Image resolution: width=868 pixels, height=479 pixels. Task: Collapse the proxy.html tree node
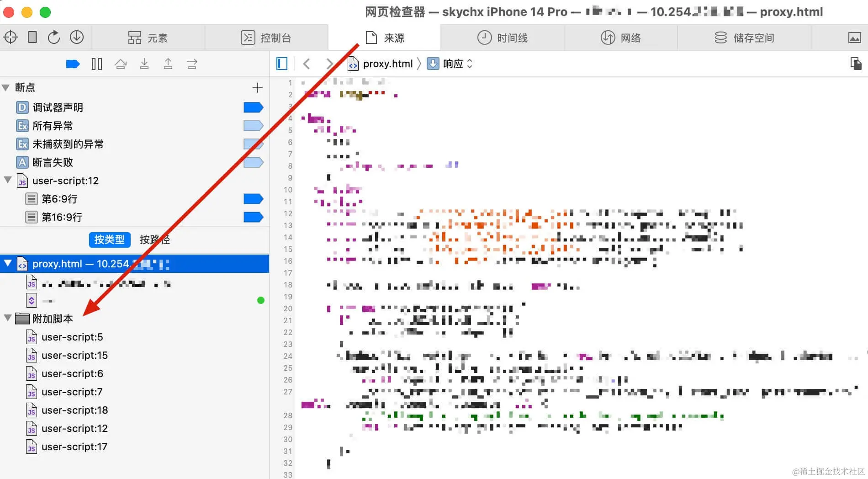(8, 263)
